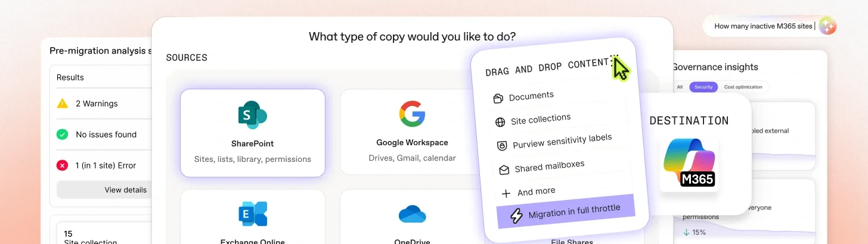The image size is (868, 244).
Task: Click the Results header text
Action: point(70,77)
